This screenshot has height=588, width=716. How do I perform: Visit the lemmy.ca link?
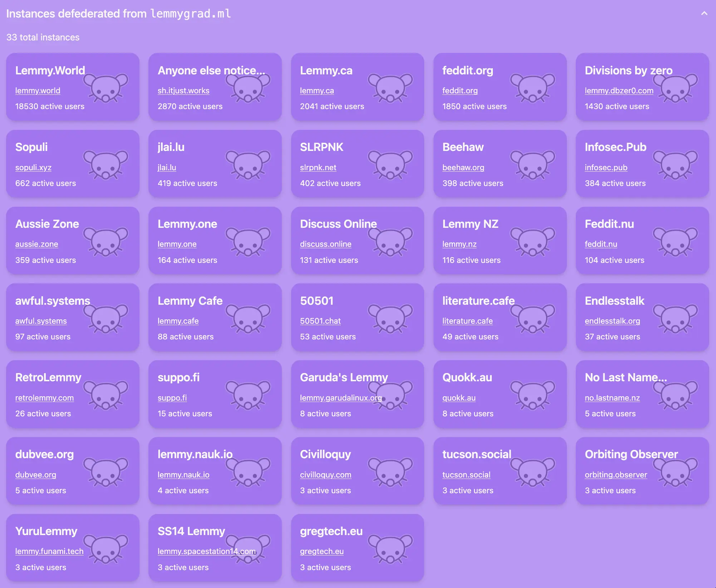tap(317, 90)
